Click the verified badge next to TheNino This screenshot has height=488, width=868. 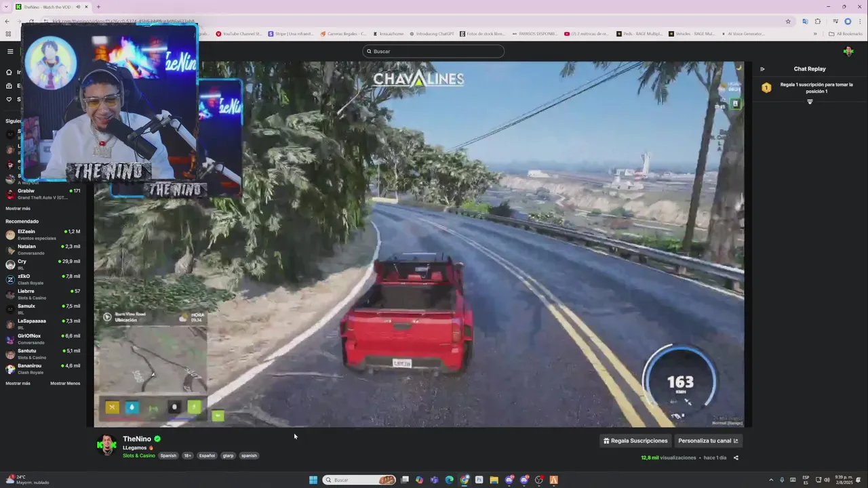[x=157, y=439]
